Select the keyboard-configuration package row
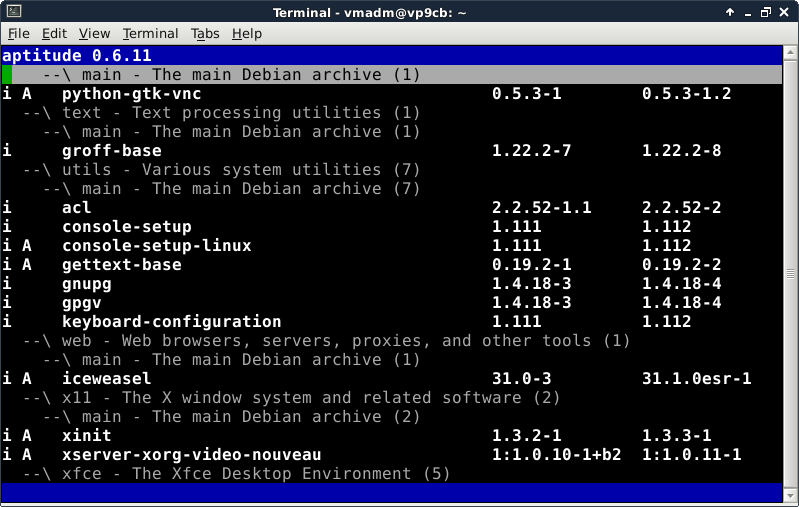799x507 pixels. (171, 322)
